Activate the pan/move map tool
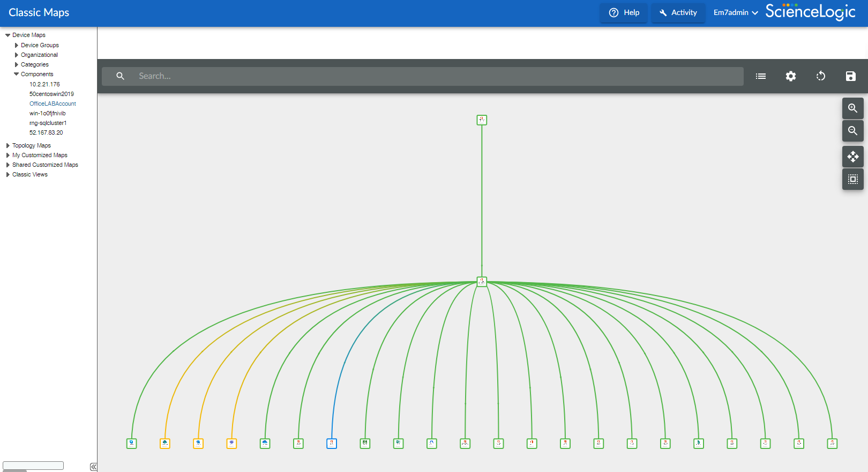The height and width of the screenshot is (472, 868). tap(853, 157)
